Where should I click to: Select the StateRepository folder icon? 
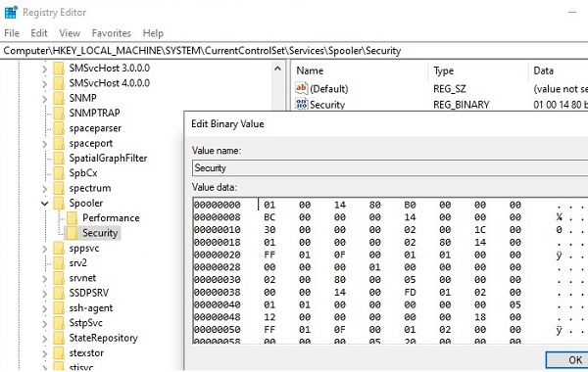point(59,338)
